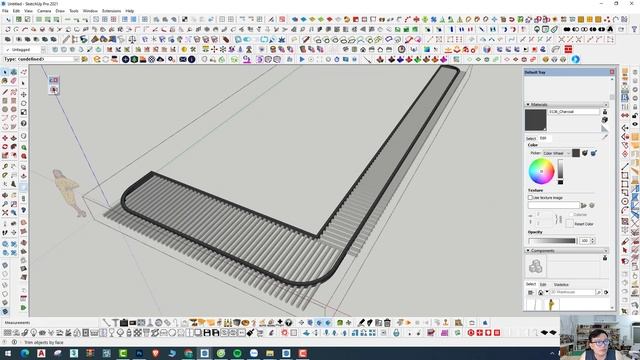Pick the Eraser tool

[x=13, y=81]
